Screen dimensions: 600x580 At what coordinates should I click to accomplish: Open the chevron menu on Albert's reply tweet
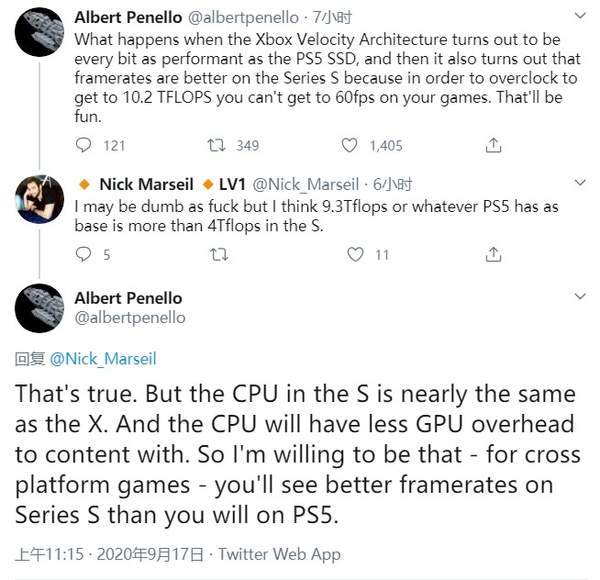pyautogui.click(x=581, y=298)
